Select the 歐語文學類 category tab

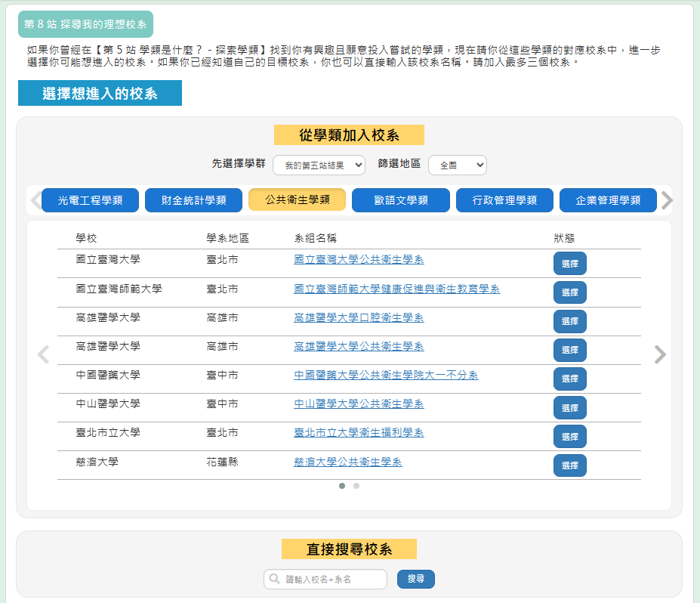(x=400, y=200)
